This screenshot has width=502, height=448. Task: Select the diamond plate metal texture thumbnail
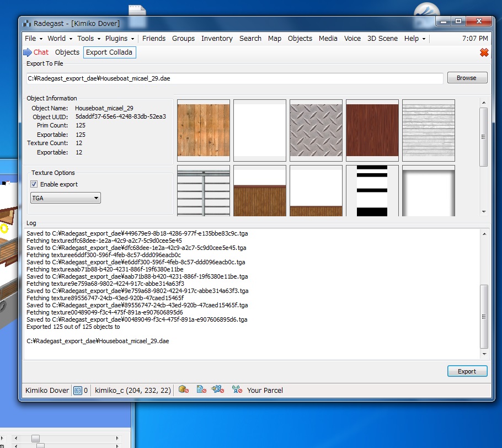point(316,130)
